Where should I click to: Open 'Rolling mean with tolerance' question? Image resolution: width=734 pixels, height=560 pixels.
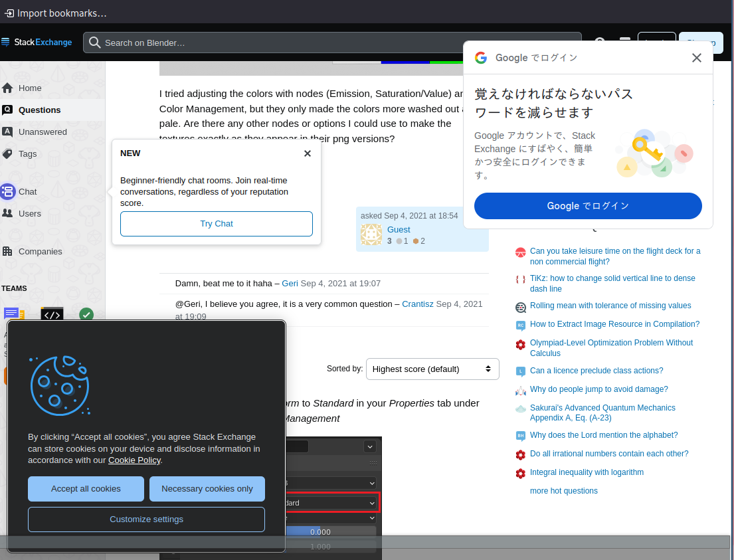[610, 306]
